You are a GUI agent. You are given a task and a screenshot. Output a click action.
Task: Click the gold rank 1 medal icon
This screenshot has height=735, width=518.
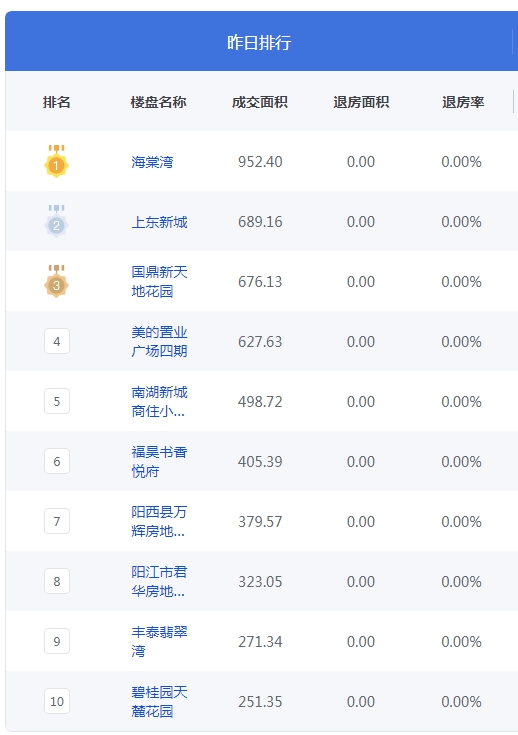point(56,161)
